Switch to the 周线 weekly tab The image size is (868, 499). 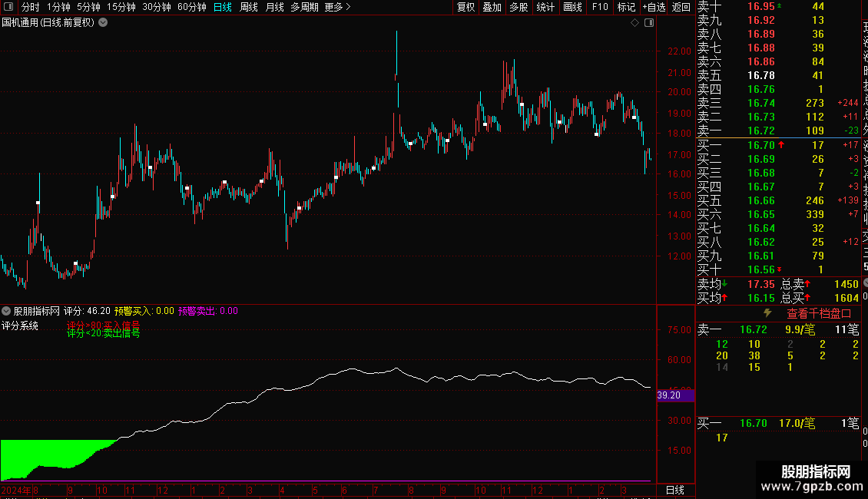[x=249, y=7]
